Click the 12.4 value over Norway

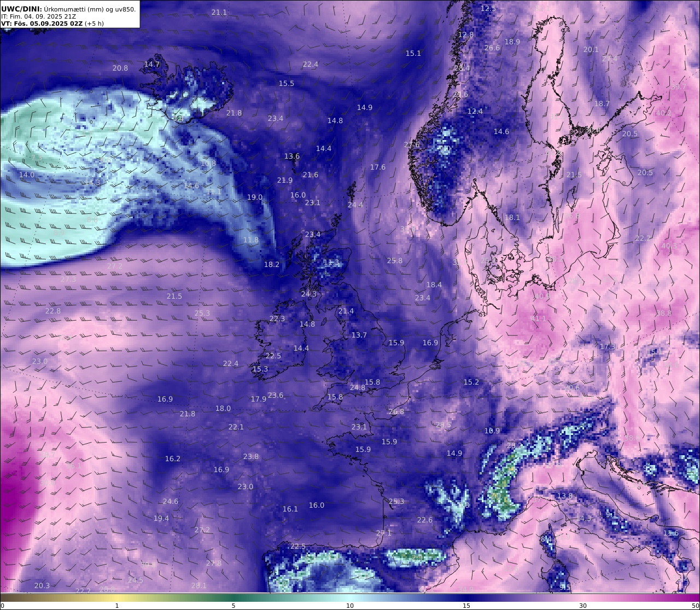[x=475, y=111]
